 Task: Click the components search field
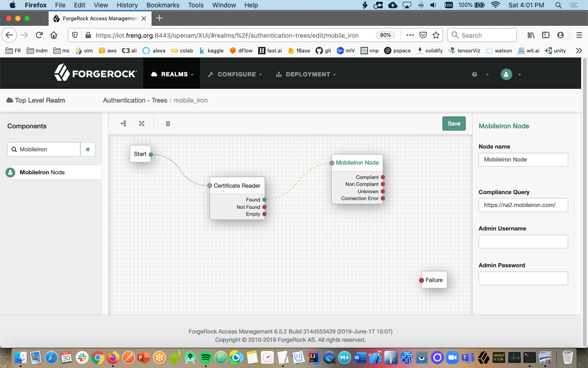click(x=44, y=149)
